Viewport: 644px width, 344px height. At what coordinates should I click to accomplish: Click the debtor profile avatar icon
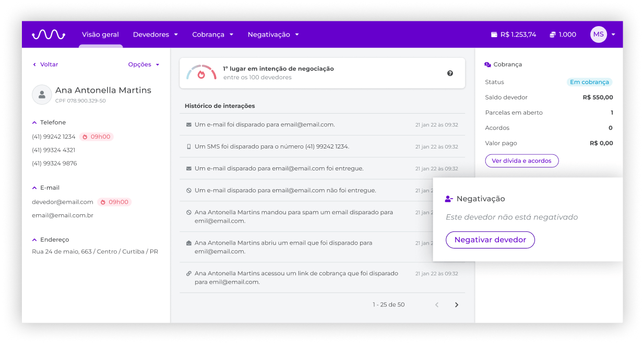coord(42,94)
